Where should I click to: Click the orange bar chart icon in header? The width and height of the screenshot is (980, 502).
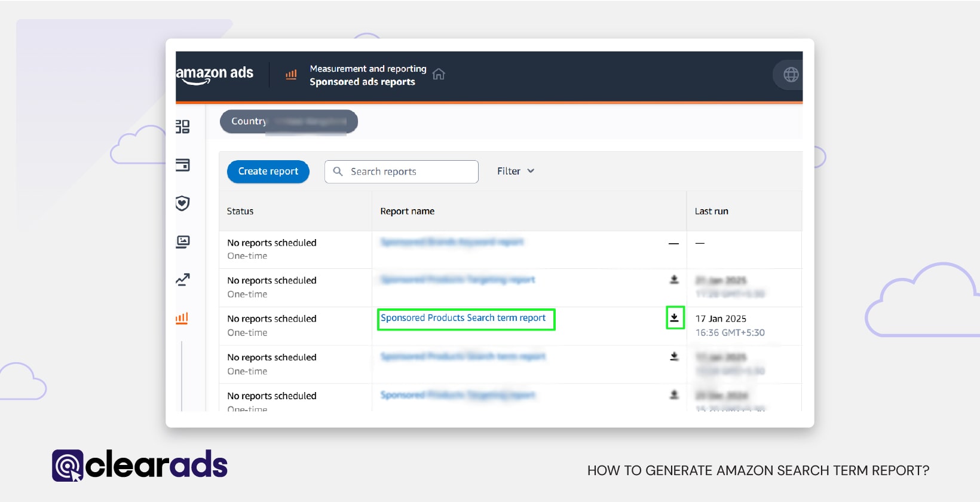tap(291, 75)
